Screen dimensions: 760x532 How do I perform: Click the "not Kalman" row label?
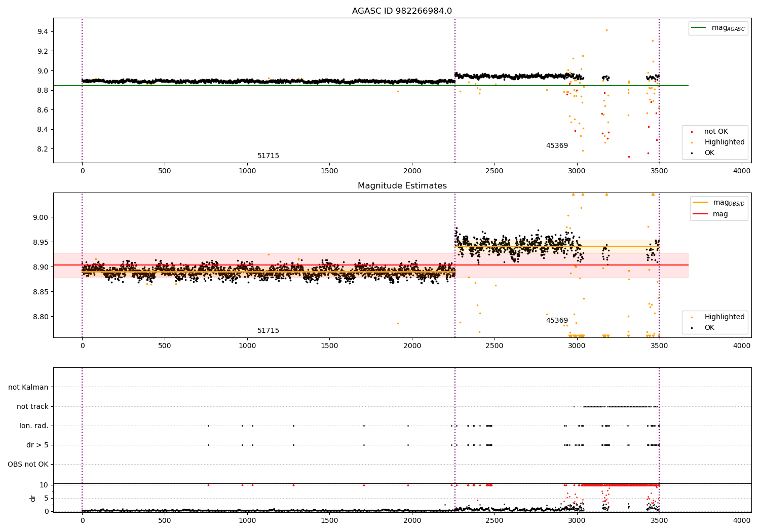pos(28,388)
